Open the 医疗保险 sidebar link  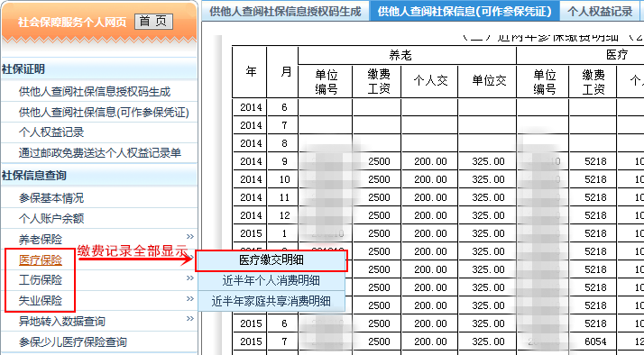(41, 259)
